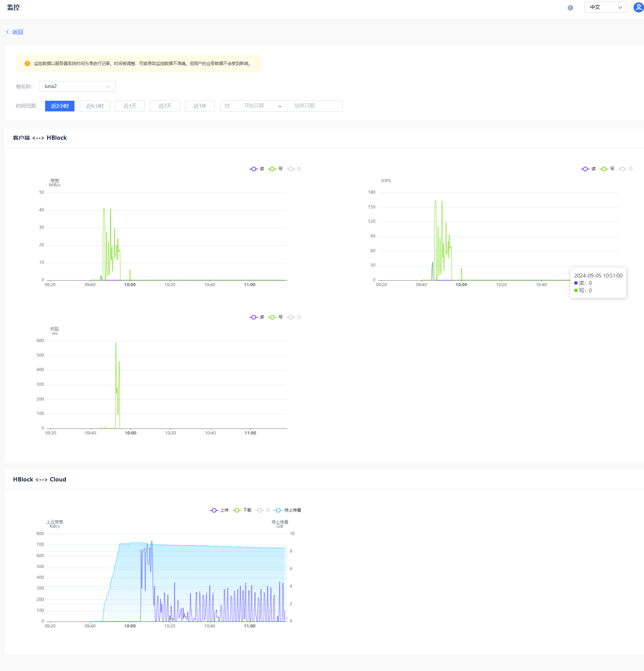The width and height of the screenshot is (644, 671).
Task: Click the IOPS chart axis title
Action: pos(386,181)
